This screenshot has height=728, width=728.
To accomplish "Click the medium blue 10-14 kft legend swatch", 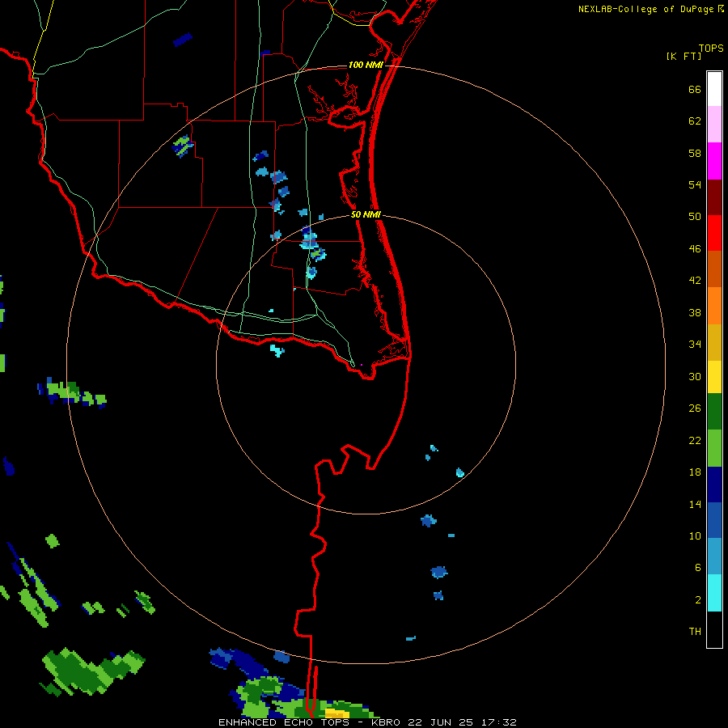I will pos(714,520).
